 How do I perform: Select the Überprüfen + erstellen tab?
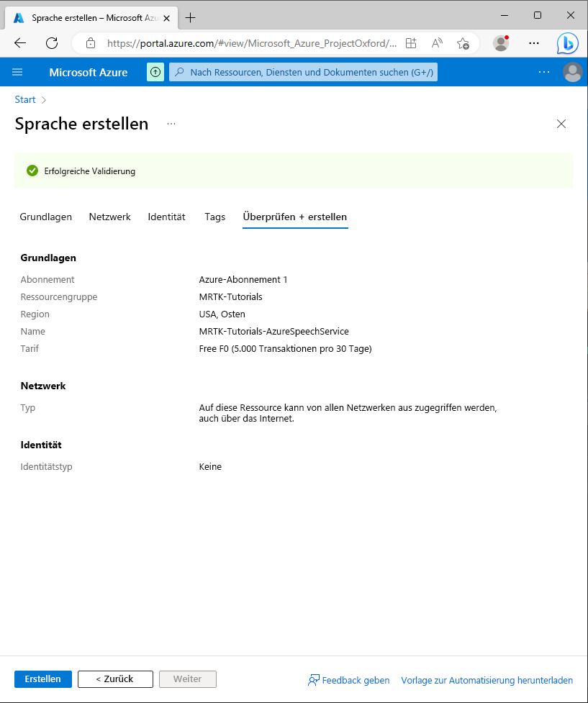tap(294, 217)
